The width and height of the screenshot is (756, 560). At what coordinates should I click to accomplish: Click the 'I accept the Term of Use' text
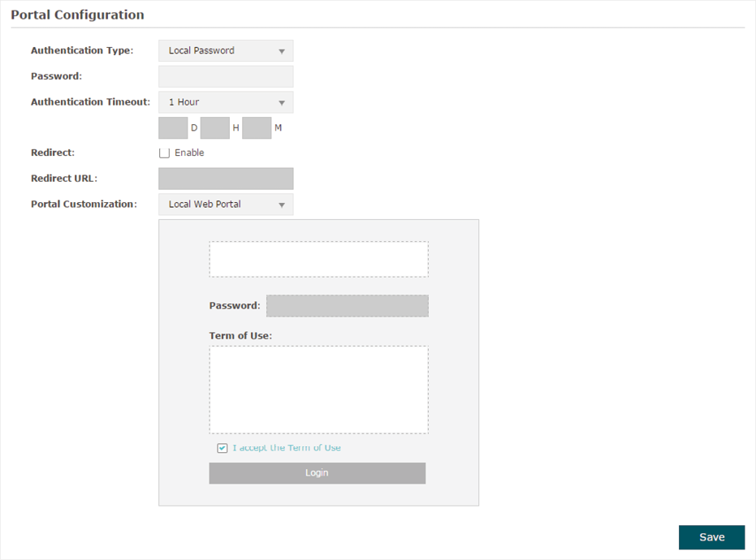287,448
